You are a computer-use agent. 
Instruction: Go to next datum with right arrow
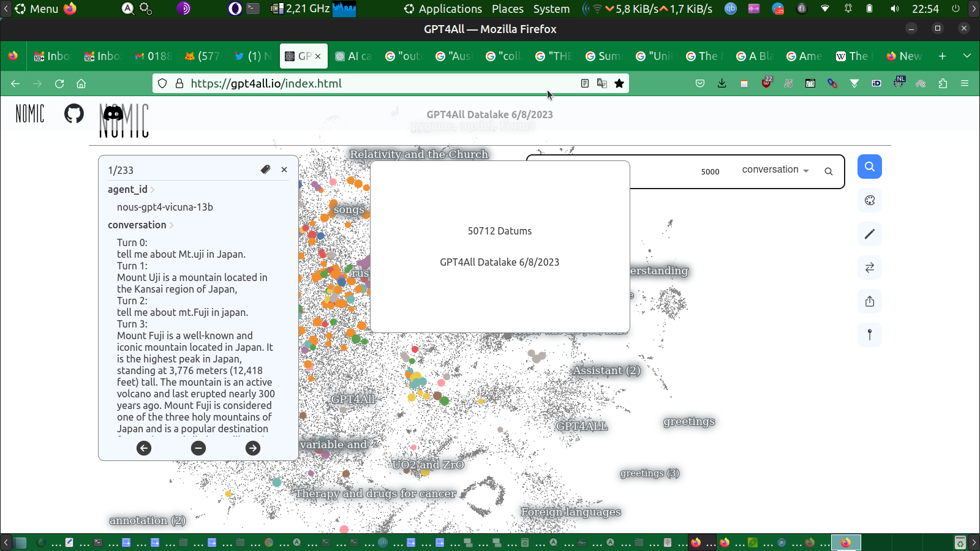253,448
